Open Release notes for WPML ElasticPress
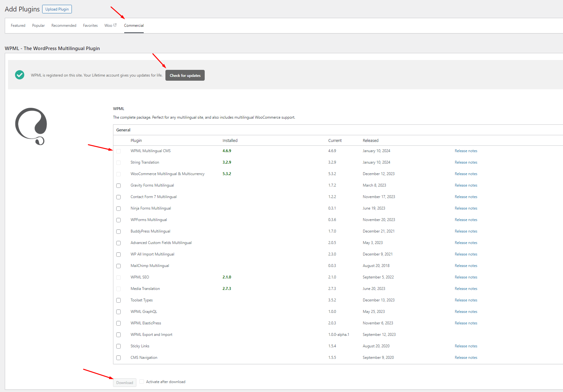Screen dimensions: 563x392 466,323
